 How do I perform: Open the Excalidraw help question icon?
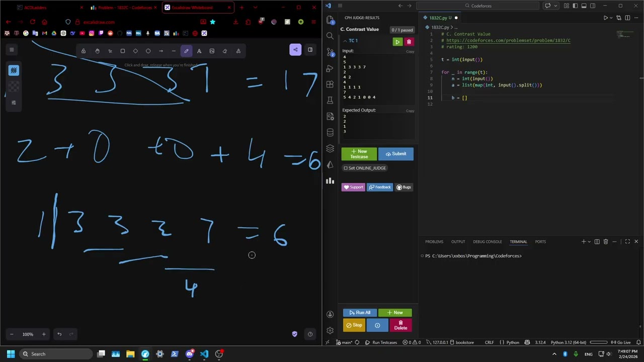[310, 334]
